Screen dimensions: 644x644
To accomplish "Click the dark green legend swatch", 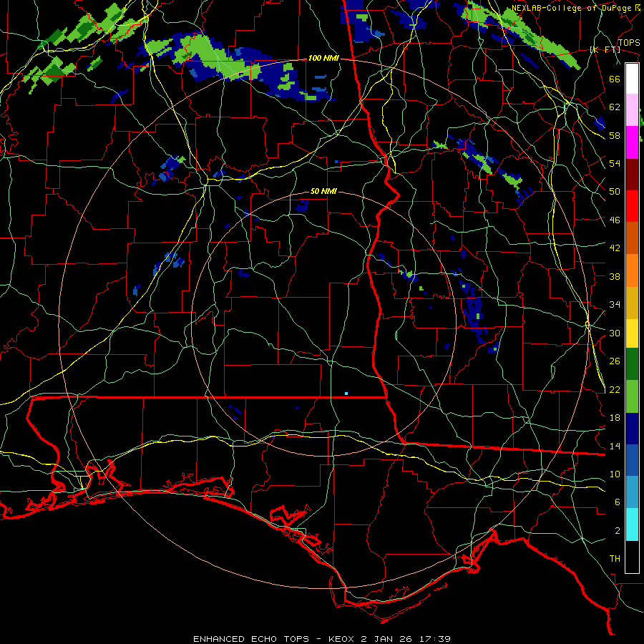I will point(632,364).
